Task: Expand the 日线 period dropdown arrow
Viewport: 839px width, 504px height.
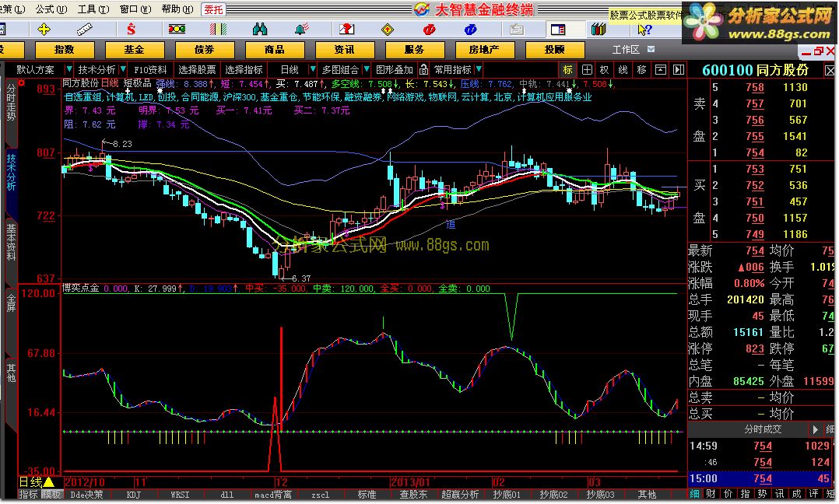Action: (313, 69)
